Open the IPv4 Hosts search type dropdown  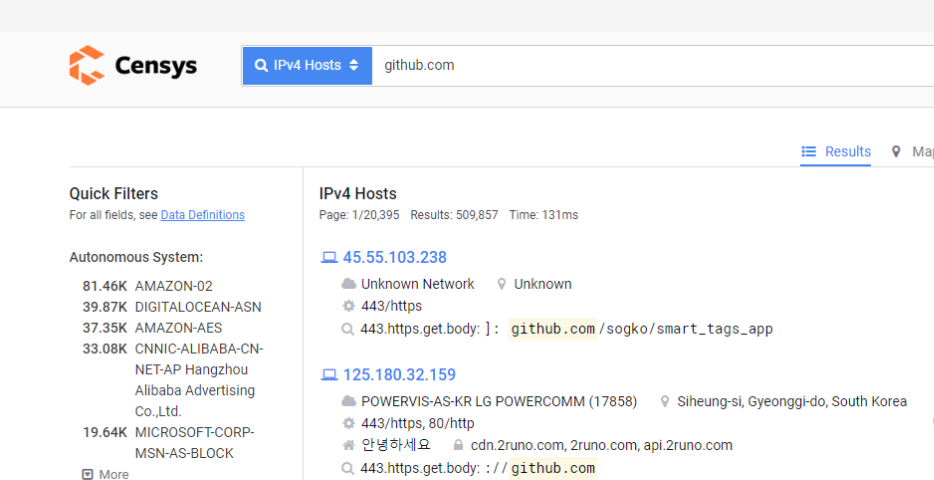(307, 66)
